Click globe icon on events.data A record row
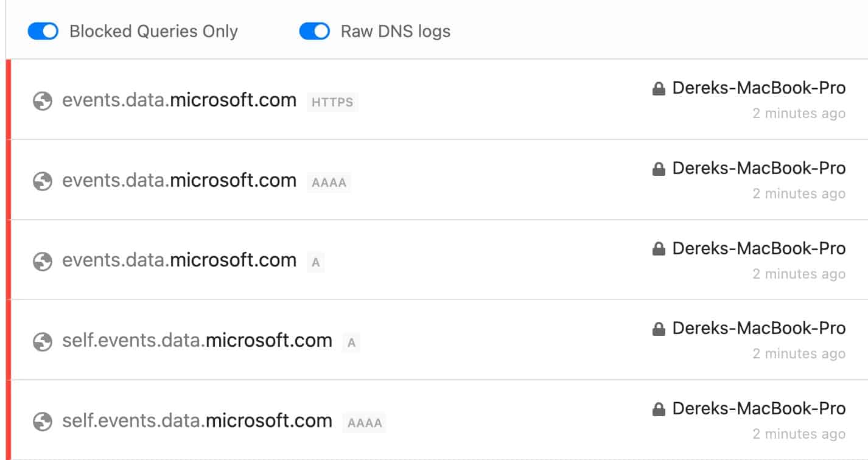 [43, 262]
